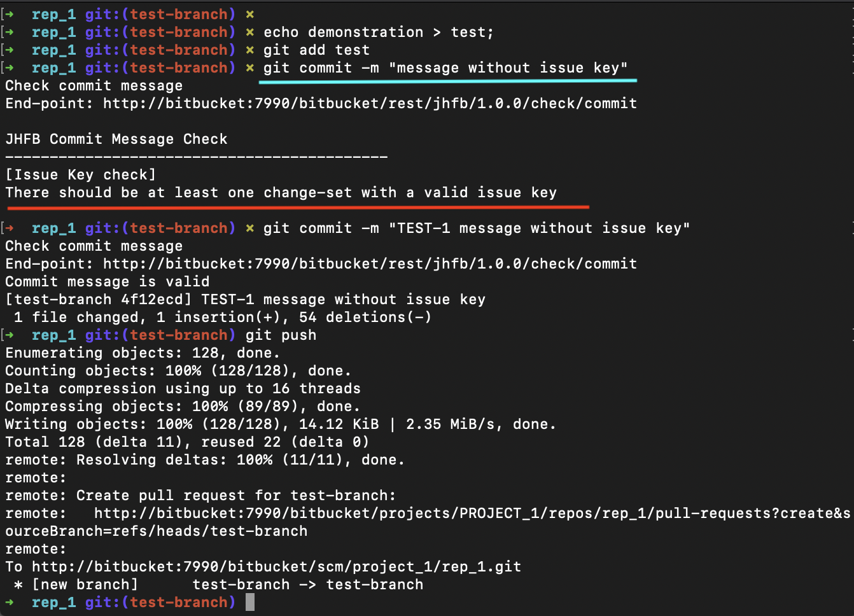Open the End-point URL below the TEST-1 commit command
The image size is (854, 616).
[370, 263]
